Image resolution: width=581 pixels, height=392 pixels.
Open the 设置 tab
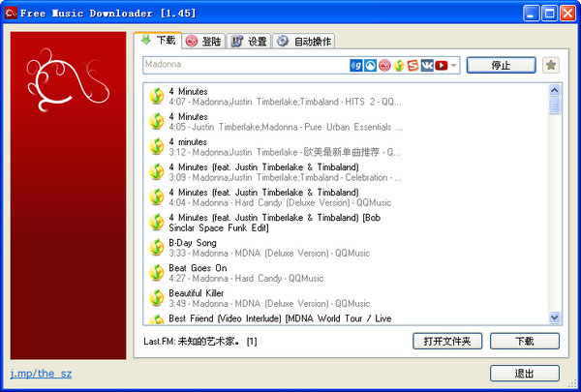[249, 41]
